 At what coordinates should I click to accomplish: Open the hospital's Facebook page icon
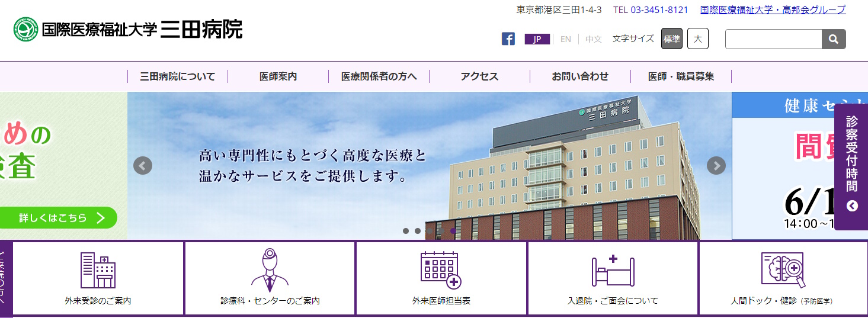[508, 39]
